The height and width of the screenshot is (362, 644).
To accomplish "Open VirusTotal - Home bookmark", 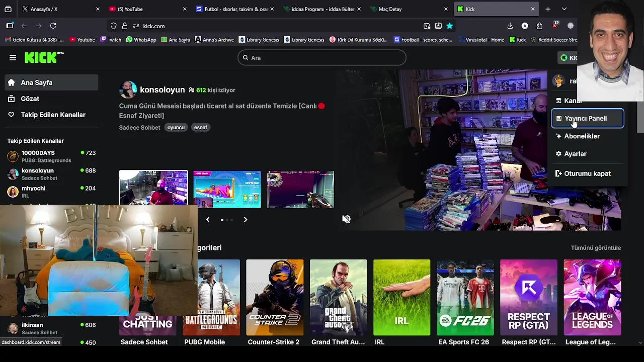I will [x=480, y=40].
